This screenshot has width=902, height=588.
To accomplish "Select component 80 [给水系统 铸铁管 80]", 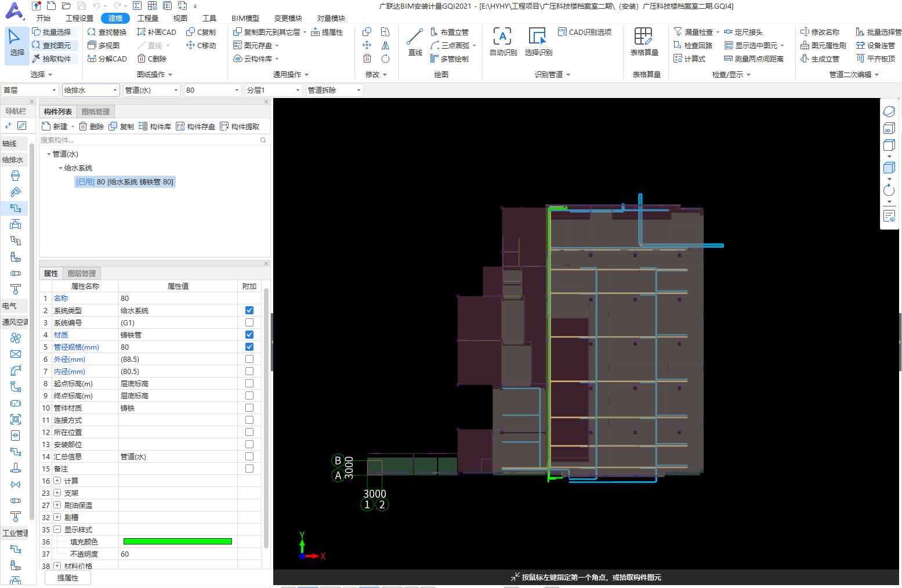I will (x=125, y=182).
